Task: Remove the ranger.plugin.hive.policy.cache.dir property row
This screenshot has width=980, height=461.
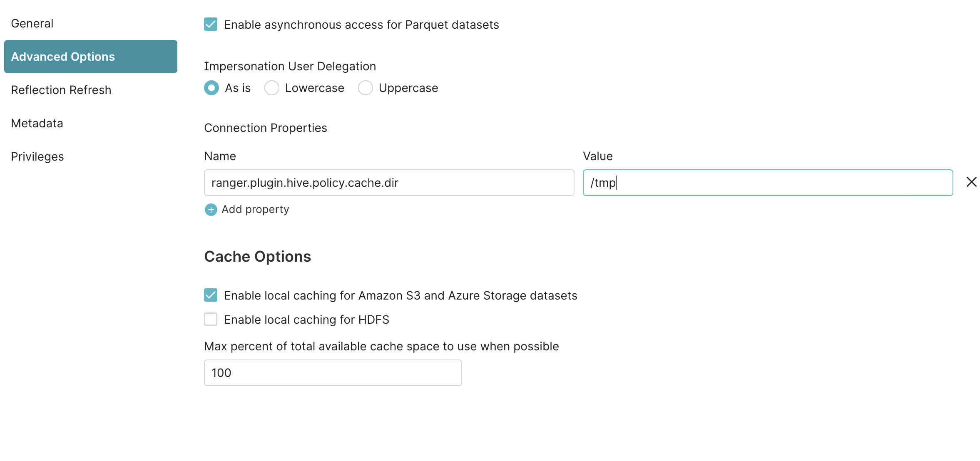Action: pyautogui.click(x=971, y=182)
